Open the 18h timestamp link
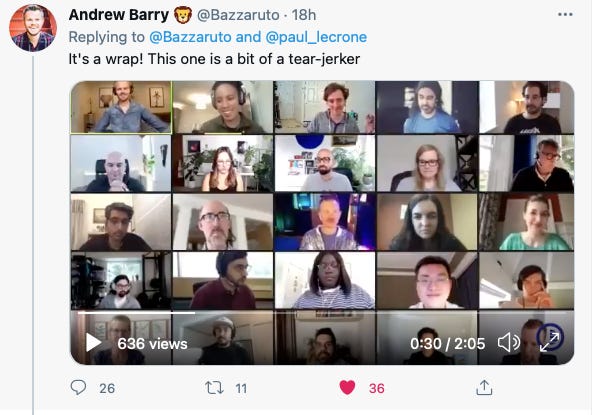Image resolution: width=598 pixels, height=415 pixels. tap(304, 15)
